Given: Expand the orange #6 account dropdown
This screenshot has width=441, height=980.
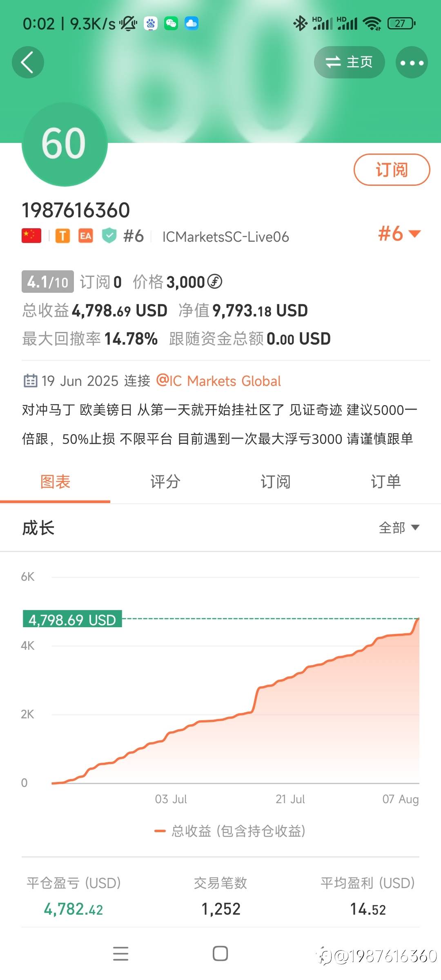Looking at the screenshot, I should [399, 234].
